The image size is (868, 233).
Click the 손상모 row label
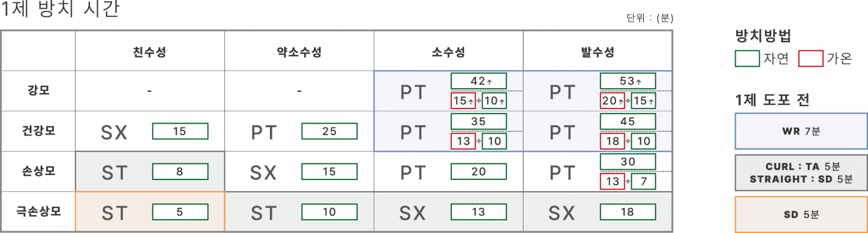tap(38, 171)
